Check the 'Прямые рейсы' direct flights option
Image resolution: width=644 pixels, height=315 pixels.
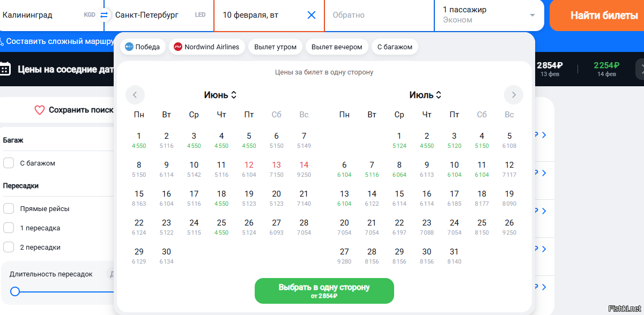(9, 208)
